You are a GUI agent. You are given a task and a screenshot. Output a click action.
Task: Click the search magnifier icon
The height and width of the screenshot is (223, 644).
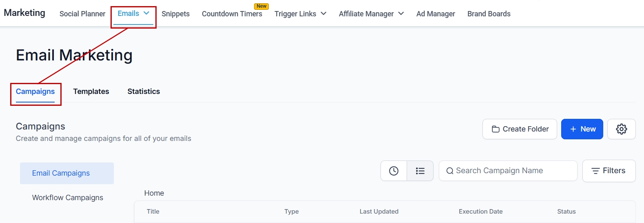pos(449,171)
